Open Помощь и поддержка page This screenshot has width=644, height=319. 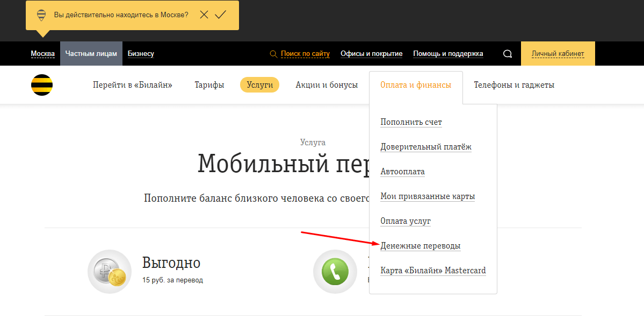click(x=448, y=53)
